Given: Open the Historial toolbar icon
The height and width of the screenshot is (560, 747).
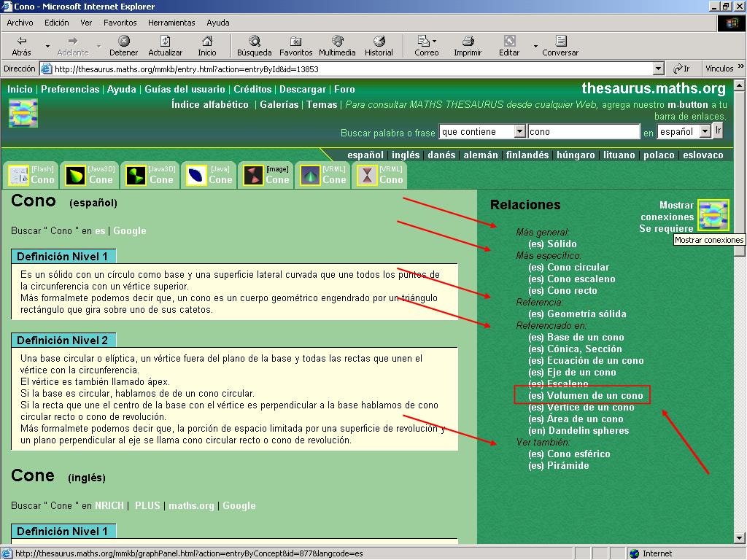Looking at the screenshot, I should click(379, 42).
